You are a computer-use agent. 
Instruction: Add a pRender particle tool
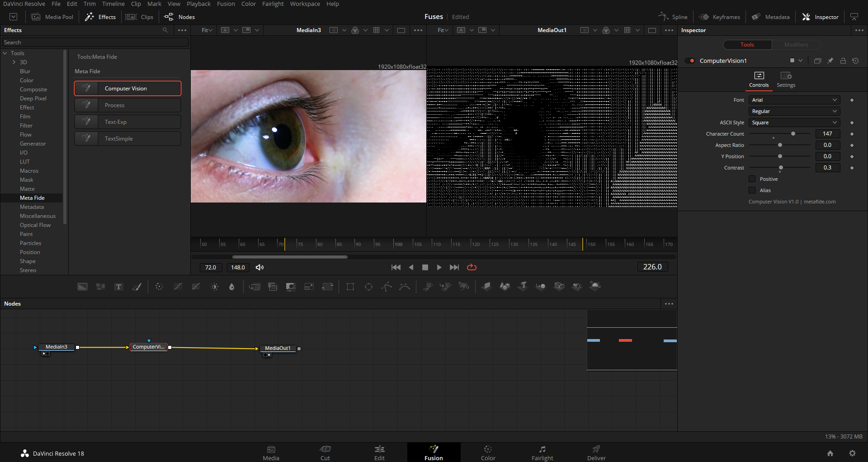click(x=464, y=286)
